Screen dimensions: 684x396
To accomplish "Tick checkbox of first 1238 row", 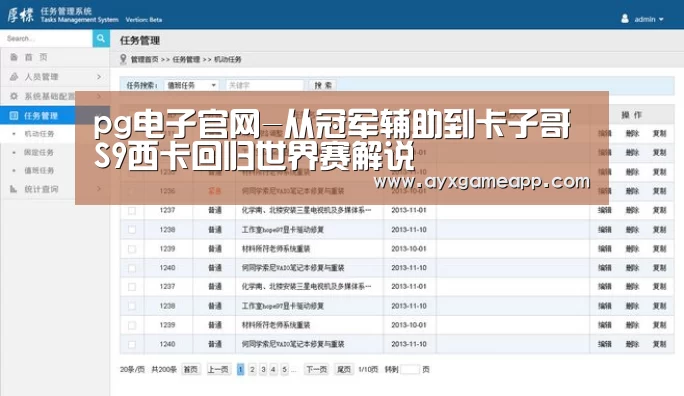I will coord(132,230).
